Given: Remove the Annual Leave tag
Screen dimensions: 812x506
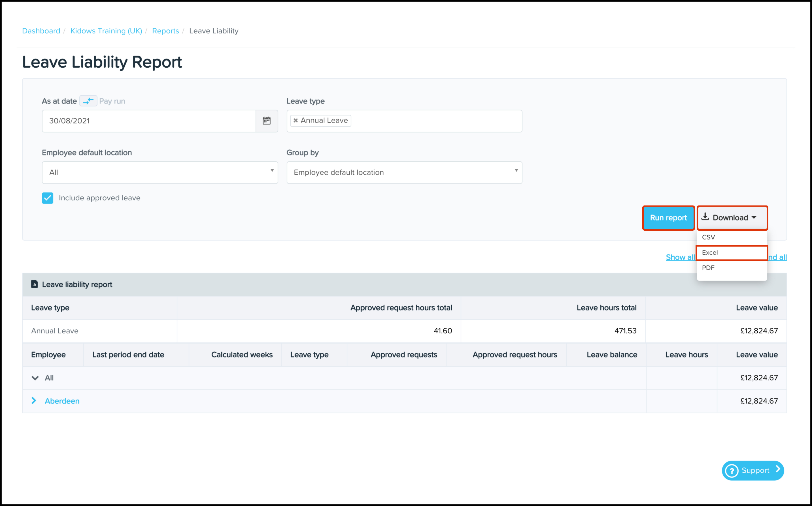Looking at the screenshot, I should click(296, 121).
